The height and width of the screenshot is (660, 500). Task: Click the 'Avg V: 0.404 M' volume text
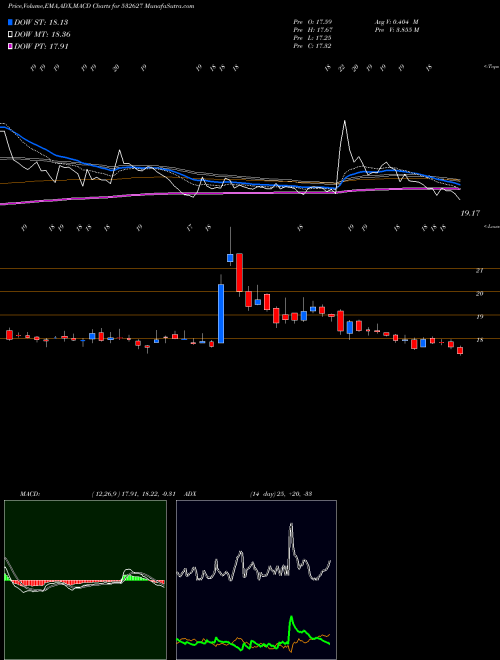[x=396, y=21]
